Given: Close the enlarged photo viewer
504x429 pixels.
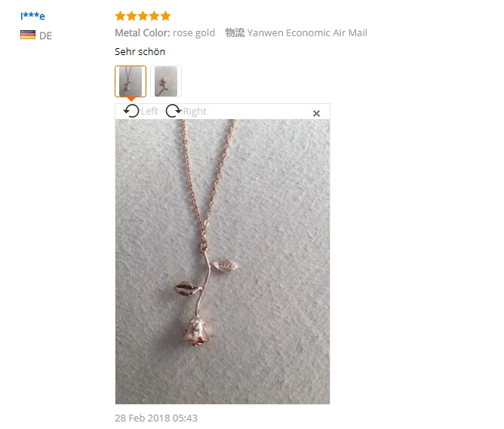Looking at the screenshot, I should 316,113.
